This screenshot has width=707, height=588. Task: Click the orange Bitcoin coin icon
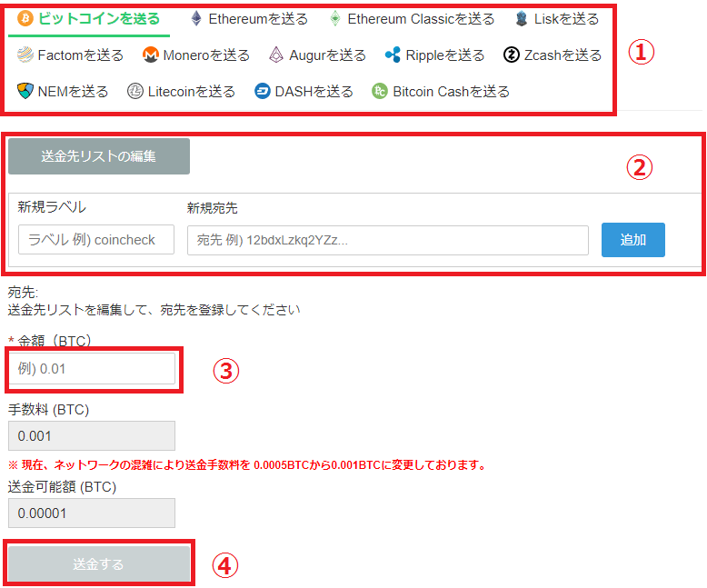pyautogui.click(x=25, y=18)
